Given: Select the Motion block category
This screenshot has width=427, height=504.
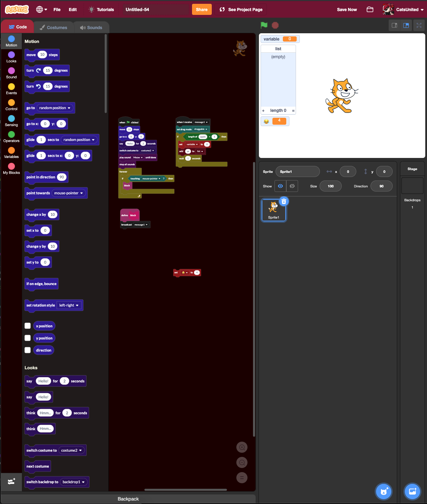Looking at the screenshot, I should pyautogui.click(x=11, y=41).
